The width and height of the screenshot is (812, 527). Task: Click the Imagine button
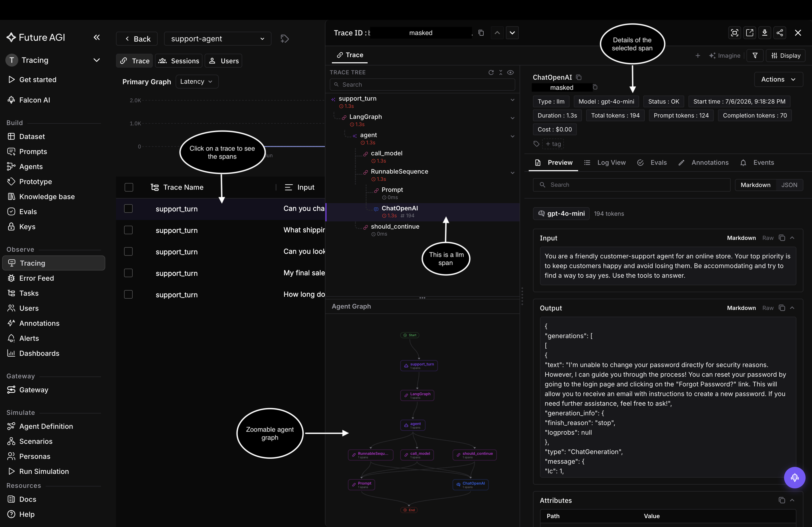(724, 56)
